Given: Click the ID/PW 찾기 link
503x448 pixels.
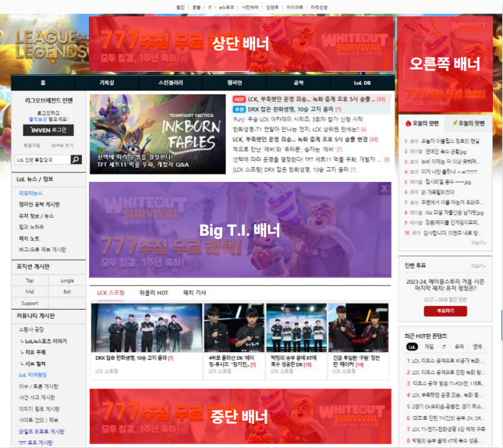Looking at the screenshot, I should tap(62, 145).
